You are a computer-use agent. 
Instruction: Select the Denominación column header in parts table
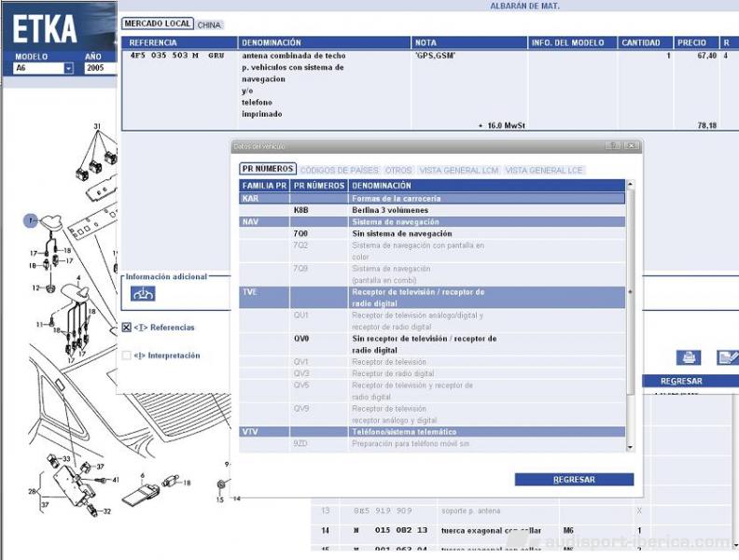coord(325,42)
